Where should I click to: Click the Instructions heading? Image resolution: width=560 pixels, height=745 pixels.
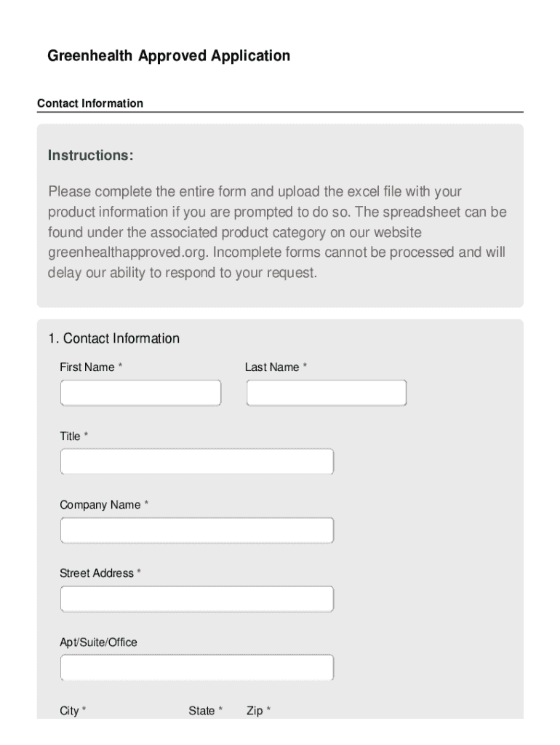coord(91,156)
